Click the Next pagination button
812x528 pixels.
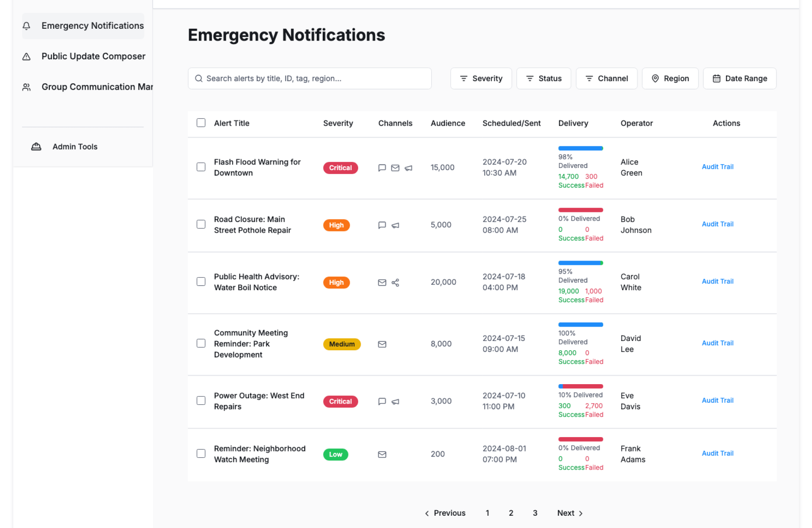(570, 513)
